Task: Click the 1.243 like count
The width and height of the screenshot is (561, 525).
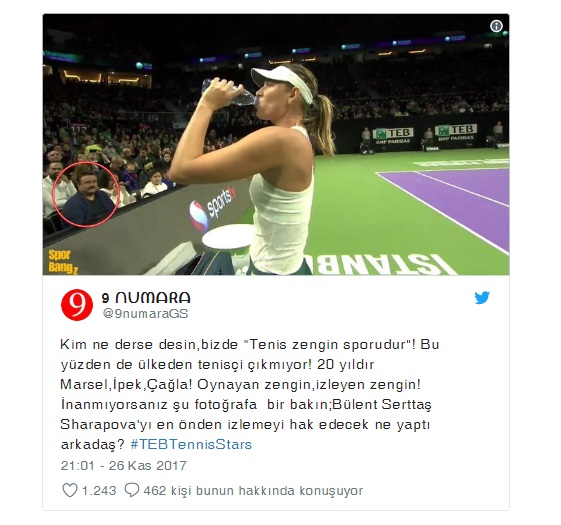Action: pos(99,490)
